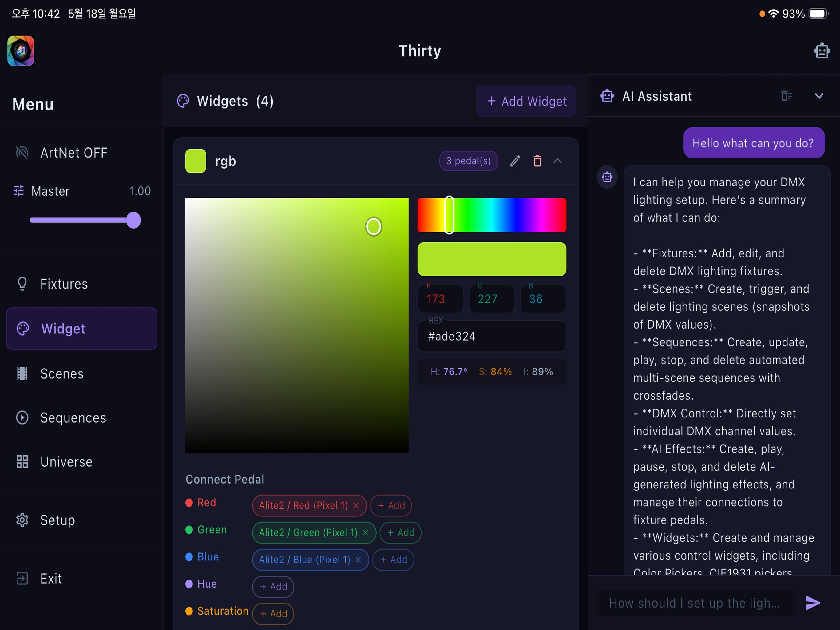840x630 pixels.
Task: Click the Widgets palette header icon
Action: coord(183,101)
